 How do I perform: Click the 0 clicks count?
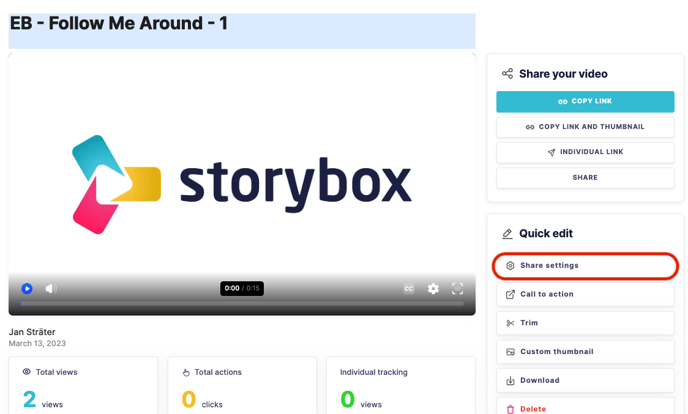(x=202, y=400)
